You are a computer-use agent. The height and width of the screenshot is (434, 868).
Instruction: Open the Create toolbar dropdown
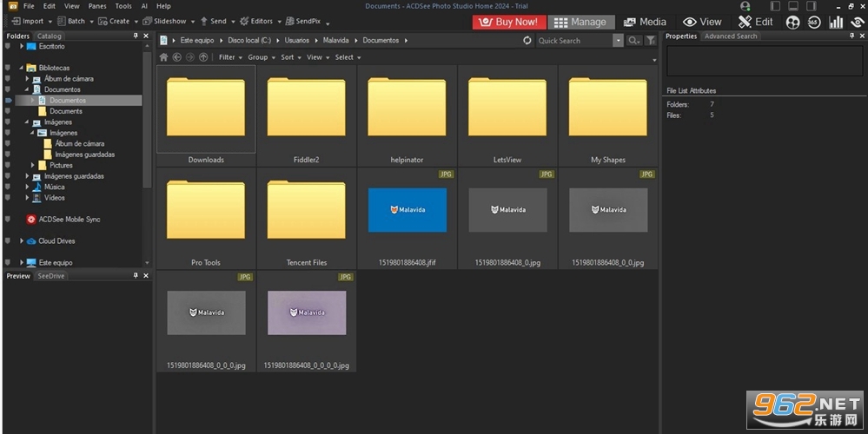click(x=136, y=22)
